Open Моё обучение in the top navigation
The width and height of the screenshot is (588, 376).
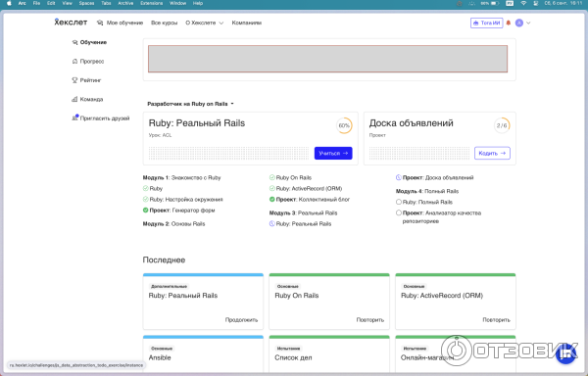[120, 23]
